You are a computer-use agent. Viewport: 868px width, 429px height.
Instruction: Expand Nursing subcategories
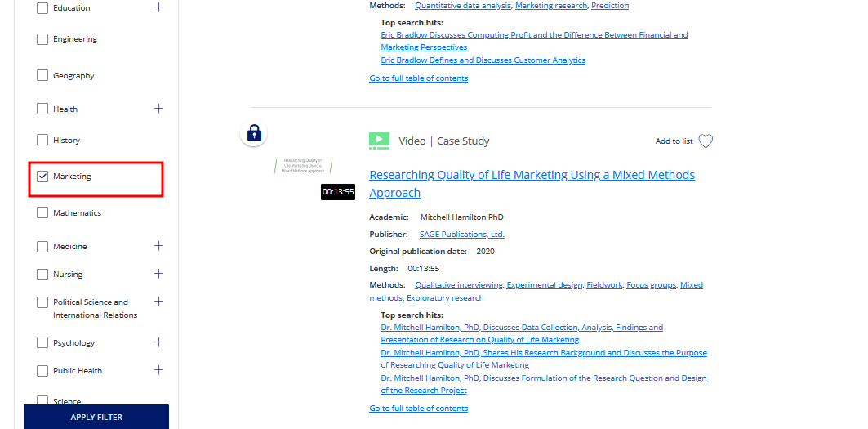(x=158, y=274)
